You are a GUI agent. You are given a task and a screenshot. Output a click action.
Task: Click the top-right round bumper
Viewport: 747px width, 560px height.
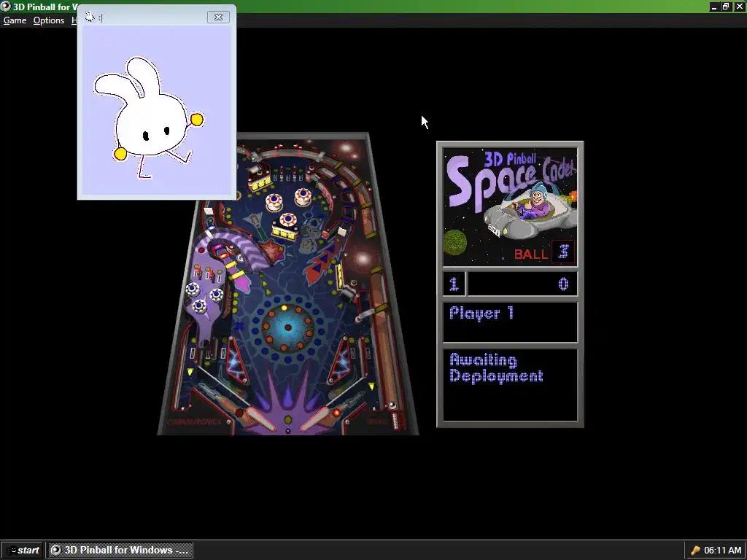(x=303, y=197)
